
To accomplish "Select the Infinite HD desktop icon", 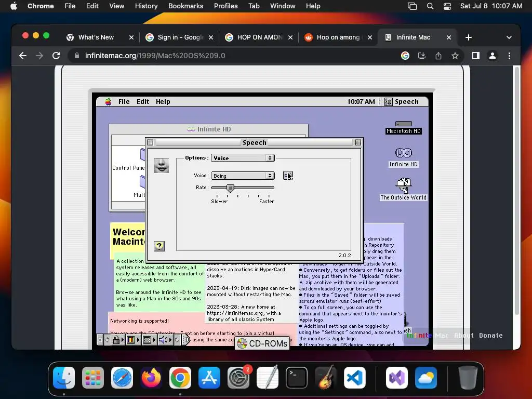I will click(403, 157).
